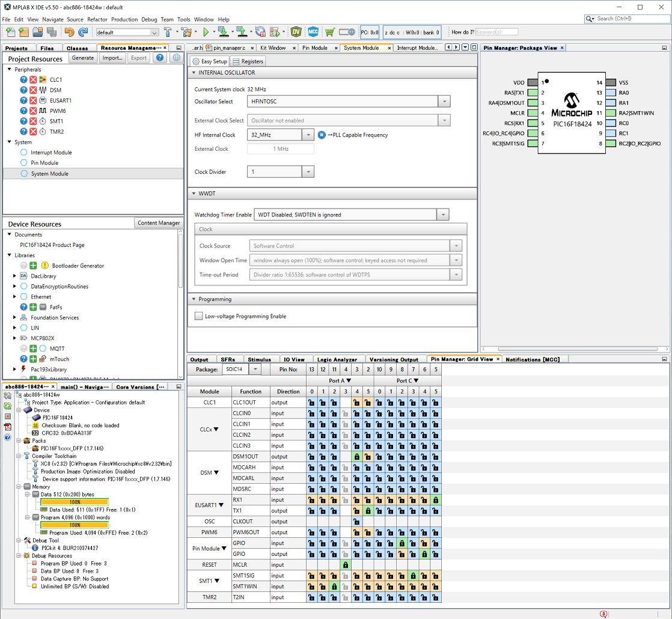
Task: Click the Data memory usage bar
Action: 75,502
